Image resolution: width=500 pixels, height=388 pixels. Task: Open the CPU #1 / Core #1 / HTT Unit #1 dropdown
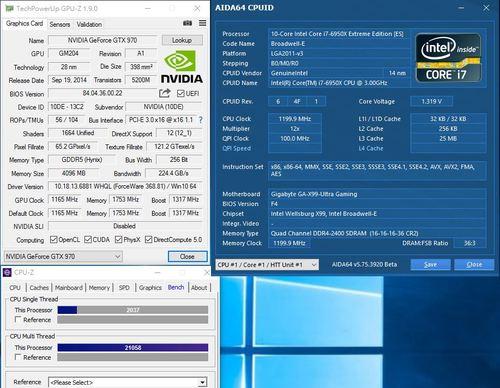tap(267, 265)
